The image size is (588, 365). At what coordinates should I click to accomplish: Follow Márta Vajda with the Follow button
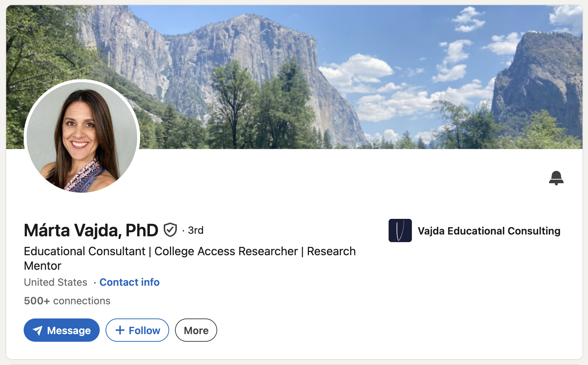(137, 330)
